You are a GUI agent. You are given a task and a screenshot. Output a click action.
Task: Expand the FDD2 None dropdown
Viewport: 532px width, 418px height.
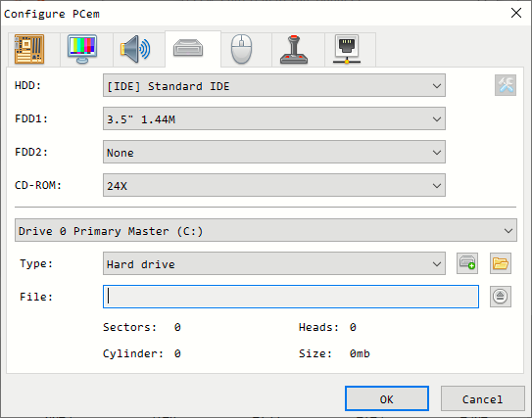coord(274,152)
